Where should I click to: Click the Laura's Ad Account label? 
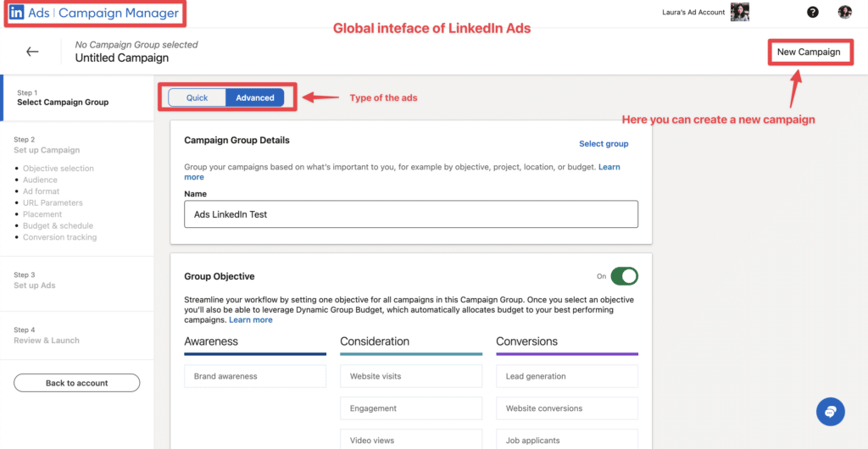(x=693, y=12)
